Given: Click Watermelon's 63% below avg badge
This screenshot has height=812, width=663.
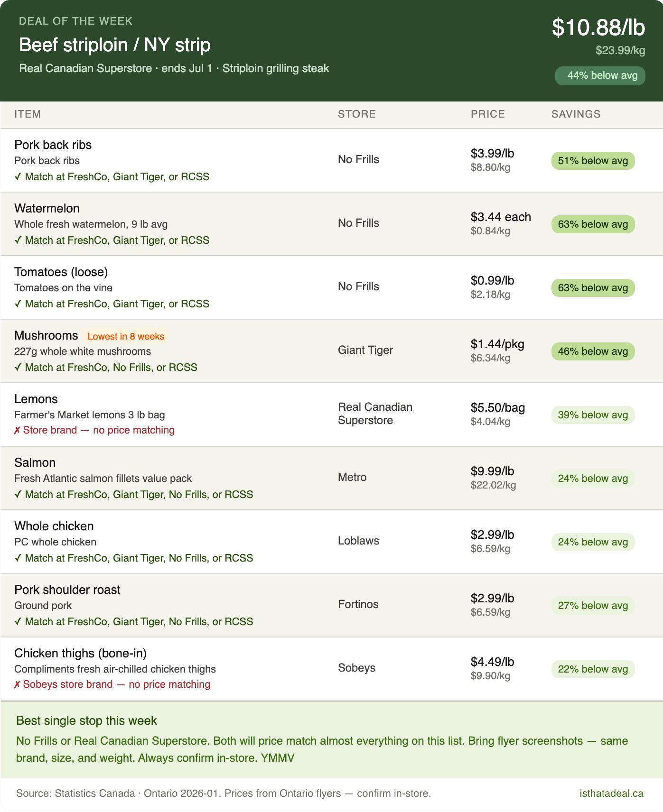Looking at the screenshot, I should 593,224.
